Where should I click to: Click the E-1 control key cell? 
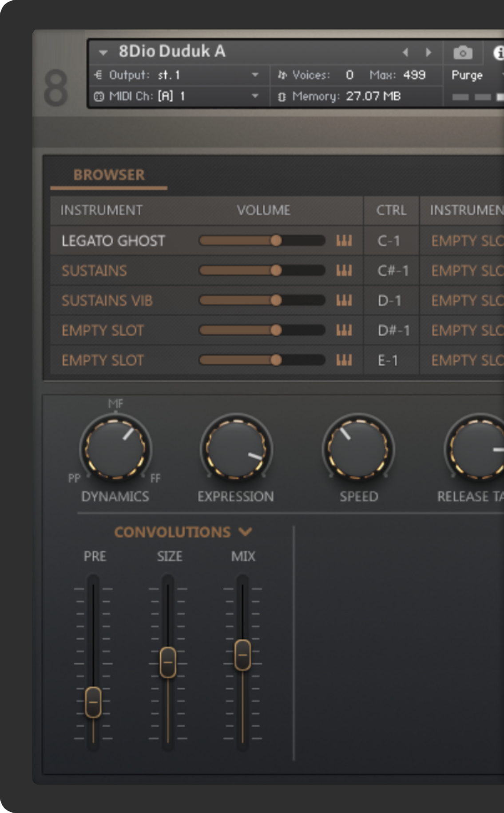tap(391, 360)
